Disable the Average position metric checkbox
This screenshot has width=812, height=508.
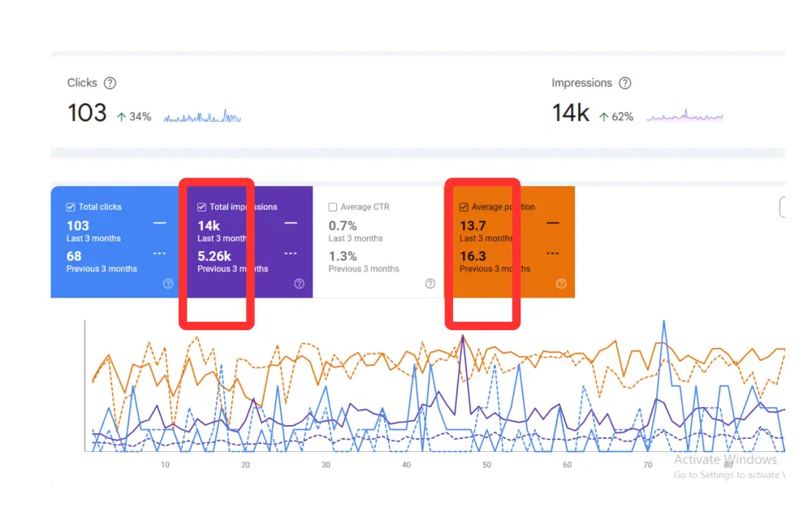point(464,206)
